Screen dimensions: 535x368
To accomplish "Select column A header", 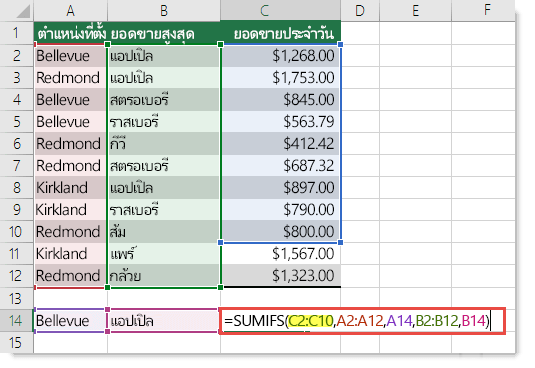I will (71, 11).
